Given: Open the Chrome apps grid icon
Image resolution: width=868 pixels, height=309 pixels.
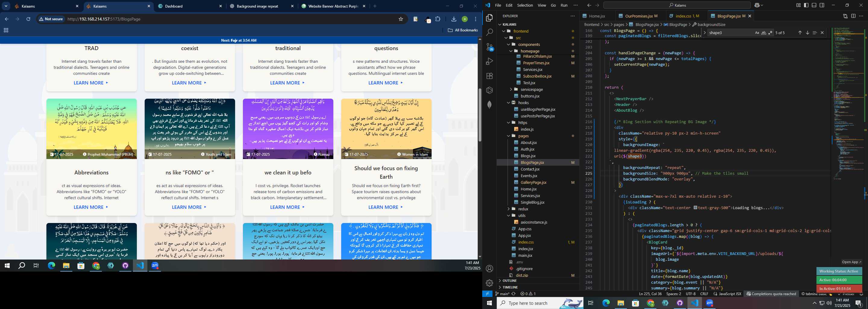Looking at the screenshot, I should point(6,30).
